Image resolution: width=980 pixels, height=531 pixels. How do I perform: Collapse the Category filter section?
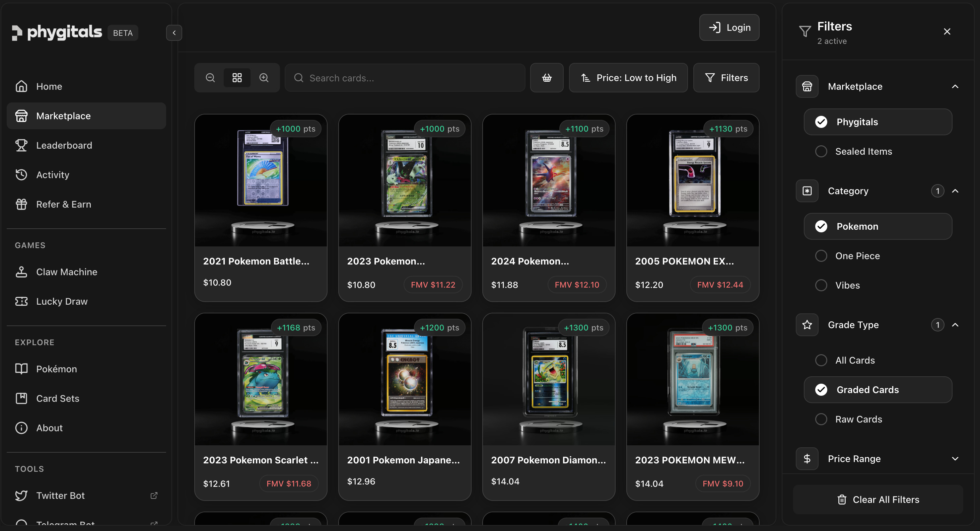[955, 191]
